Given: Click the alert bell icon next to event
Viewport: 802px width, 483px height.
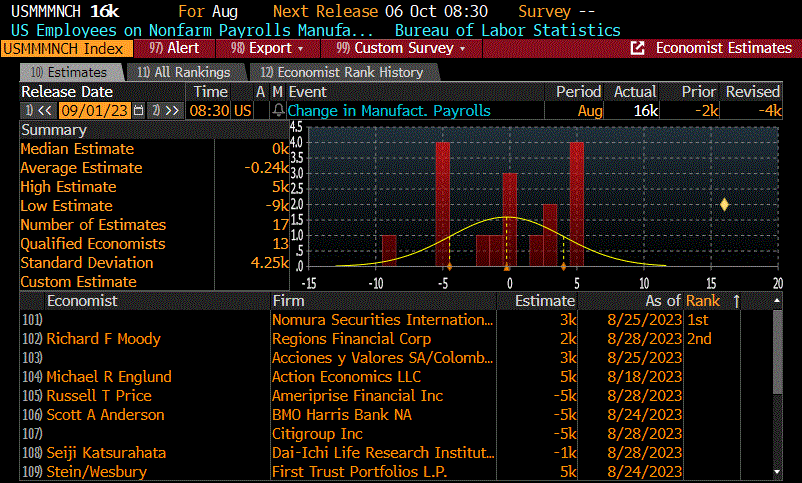Looking at the screenshot, I should coord(278,111).
